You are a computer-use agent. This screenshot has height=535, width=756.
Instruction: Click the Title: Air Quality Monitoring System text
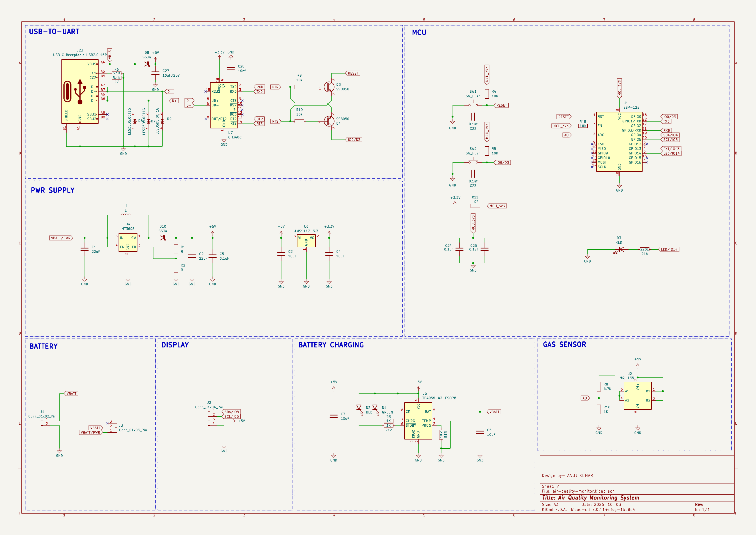coord(591,498)
